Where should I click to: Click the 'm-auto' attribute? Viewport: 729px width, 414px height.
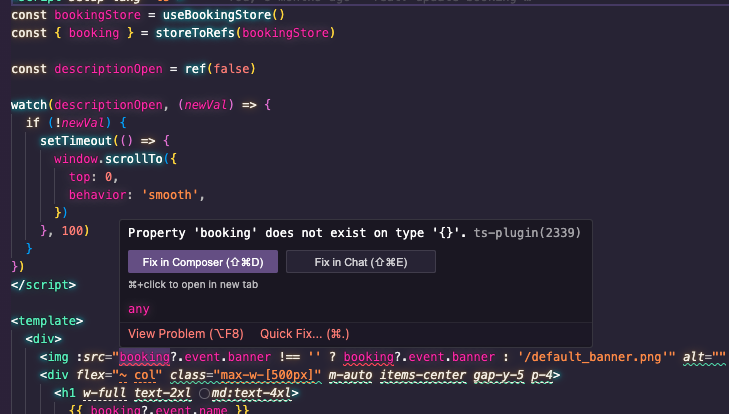tap(351, 375)
